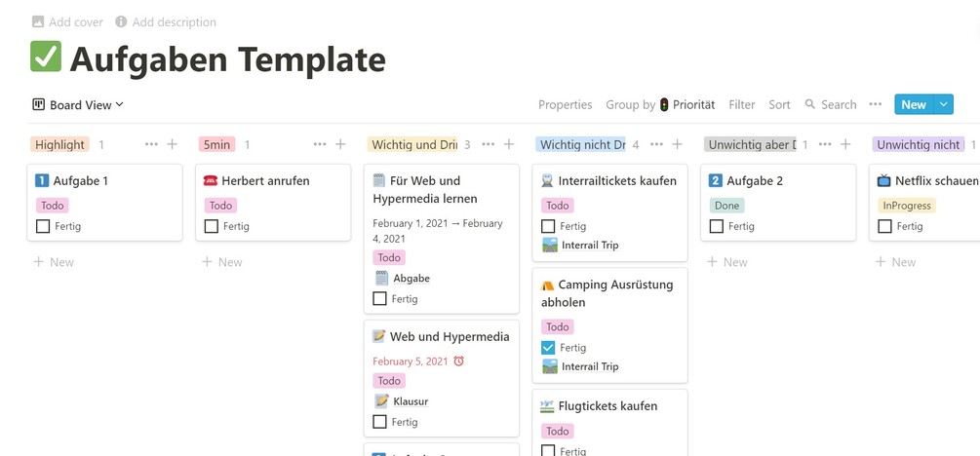The height and width of the screenshot is (456, 980).
Task: Click the green checkmark page icon
Action: tap(46, 57)
